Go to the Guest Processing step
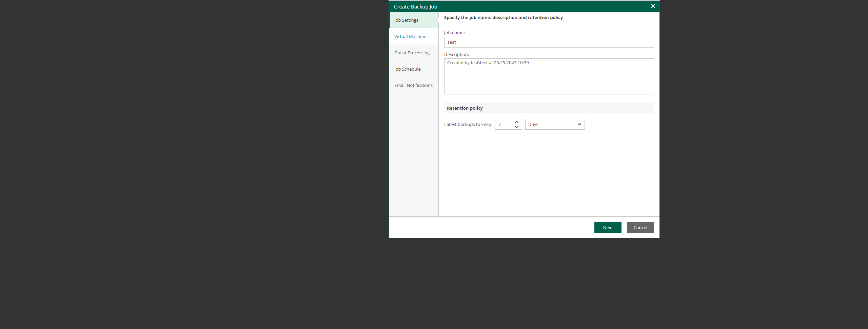The width and height of the screenshot is (868, 329). (x=414, y=53)
